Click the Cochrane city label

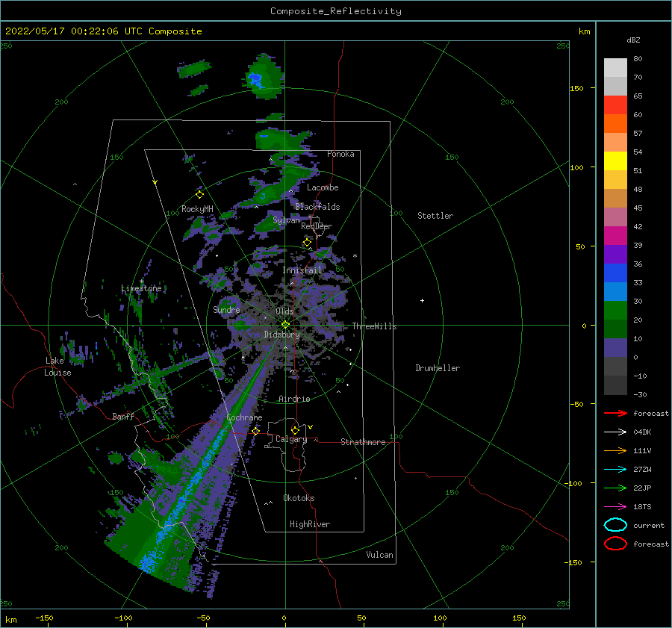[x=244, y=417]
